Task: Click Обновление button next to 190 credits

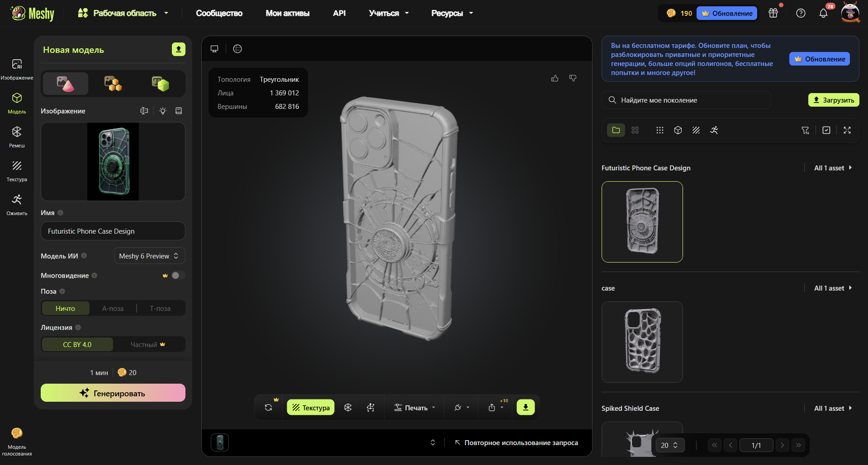Action: click(727, 13)
